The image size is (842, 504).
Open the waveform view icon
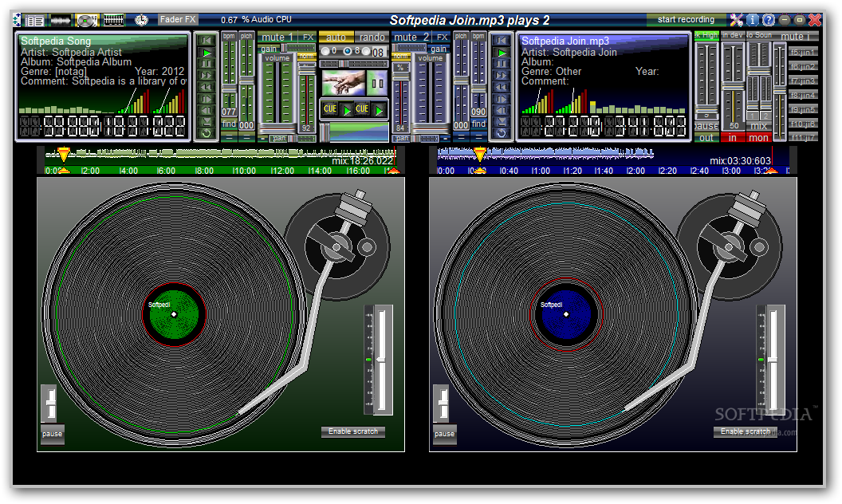click(60, 21)
